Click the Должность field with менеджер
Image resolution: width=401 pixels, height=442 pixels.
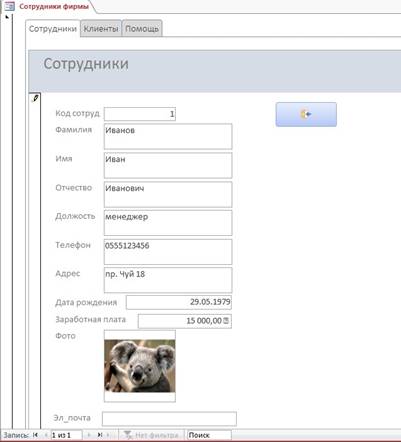point(168,223)
